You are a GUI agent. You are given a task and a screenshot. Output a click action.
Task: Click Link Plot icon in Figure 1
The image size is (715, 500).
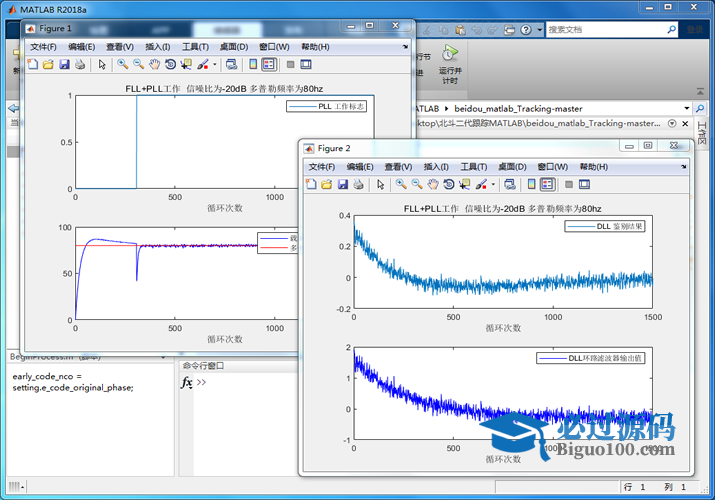(x=231, y=64)
